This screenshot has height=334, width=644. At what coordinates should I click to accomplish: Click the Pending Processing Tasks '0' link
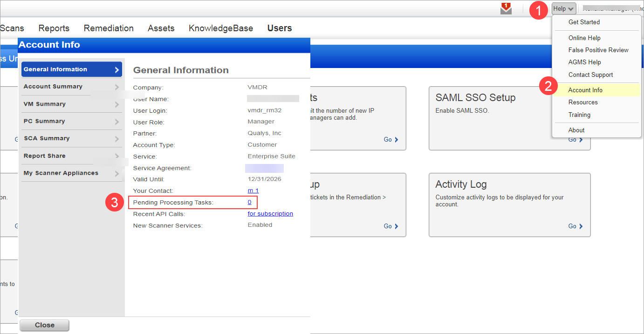(x=249, y=202)
